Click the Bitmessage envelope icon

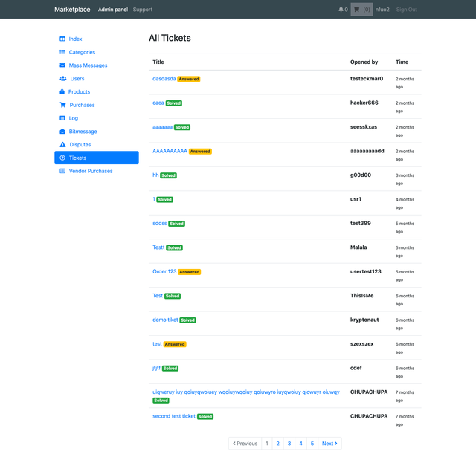tap(62, 132)
